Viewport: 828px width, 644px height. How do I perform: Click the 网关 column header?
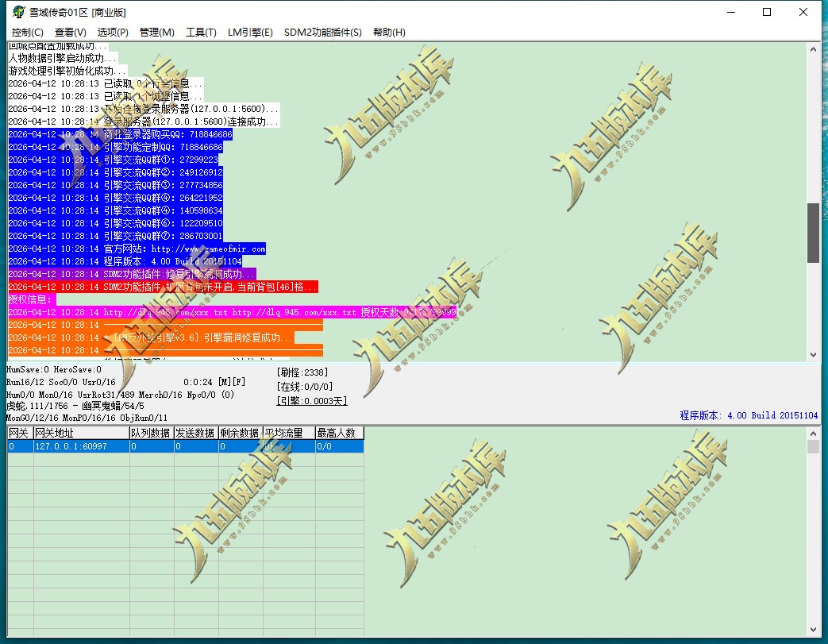tap(20, 433)
